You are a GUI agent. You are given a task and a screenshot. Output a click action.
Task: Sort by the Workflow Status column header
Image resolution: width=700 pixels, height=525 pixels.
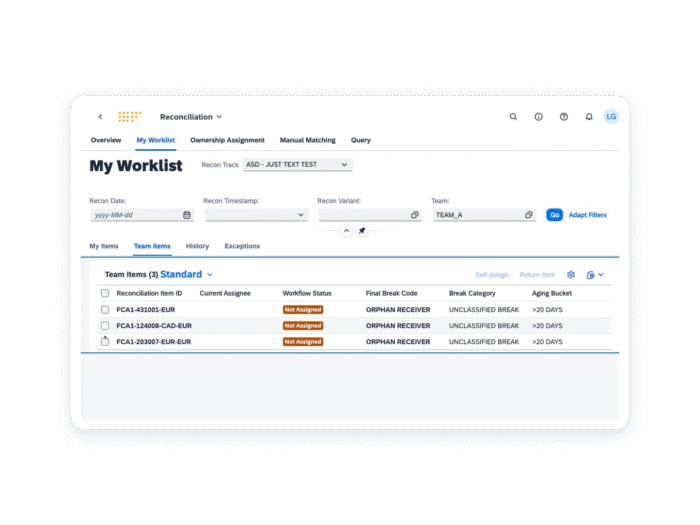pyautogui.click(x=307, y=293)
